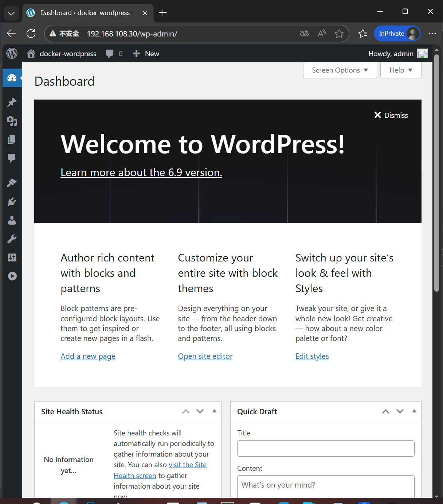Open the Users sidebar icon
443x504 pixels.
(x=12, y=220)
